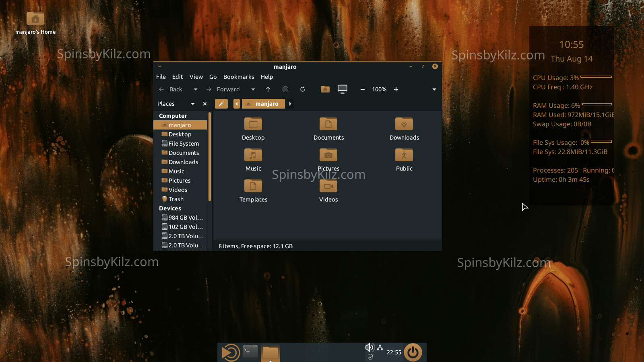The image size is (644, 362).
Task: Open Trash in the Places sidebar
Action: click(x=180, y=199)
